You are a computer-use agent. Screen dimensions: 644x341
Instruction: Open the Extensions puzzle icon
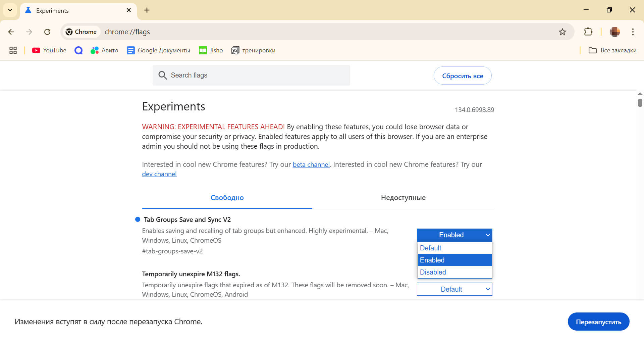(x=588, y=32)
